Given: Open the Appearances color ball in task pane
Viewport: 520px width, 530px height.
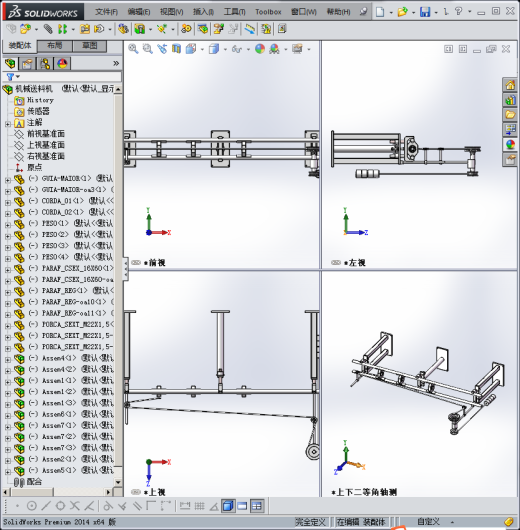Looking at the screenshot, I should pos(510,145).
